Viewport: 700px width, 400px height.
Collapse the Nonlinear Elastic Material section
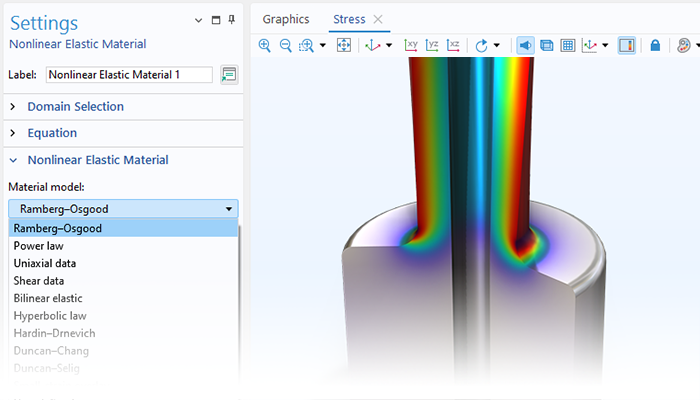pyautogui.click(x=13, y=160)
